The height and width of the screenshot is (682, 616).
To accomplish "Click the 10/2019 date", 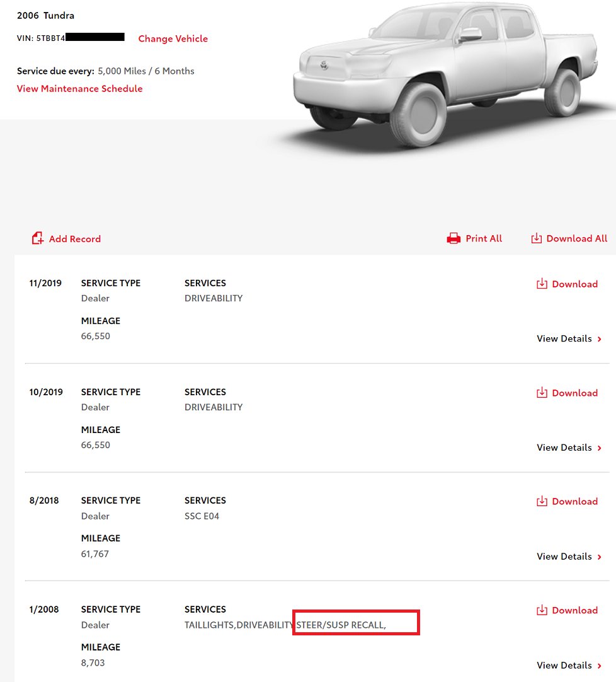I will click(x=46, y=392).
